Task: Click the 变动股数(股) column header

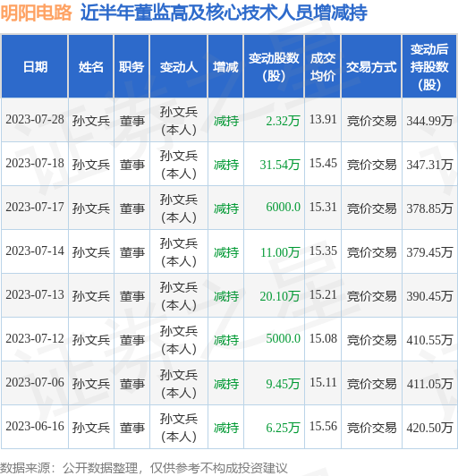Action: (274, 66)
